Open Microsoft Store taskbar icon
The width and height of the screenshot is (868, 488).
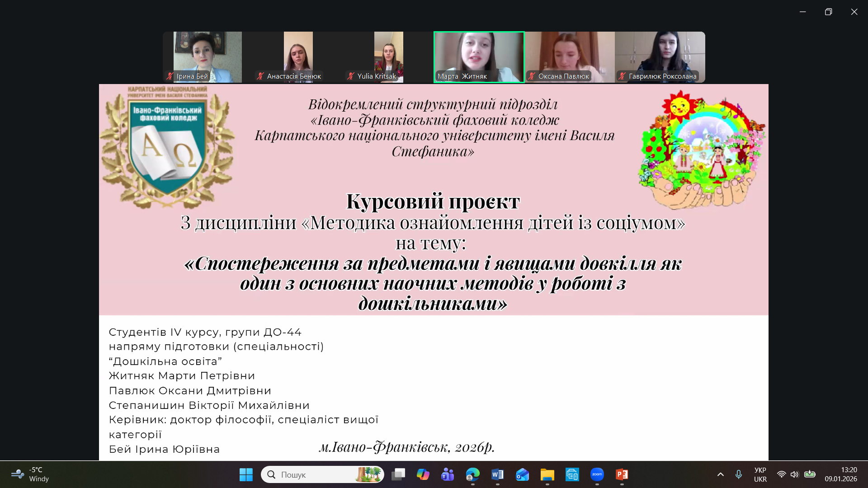coord(572,474)
